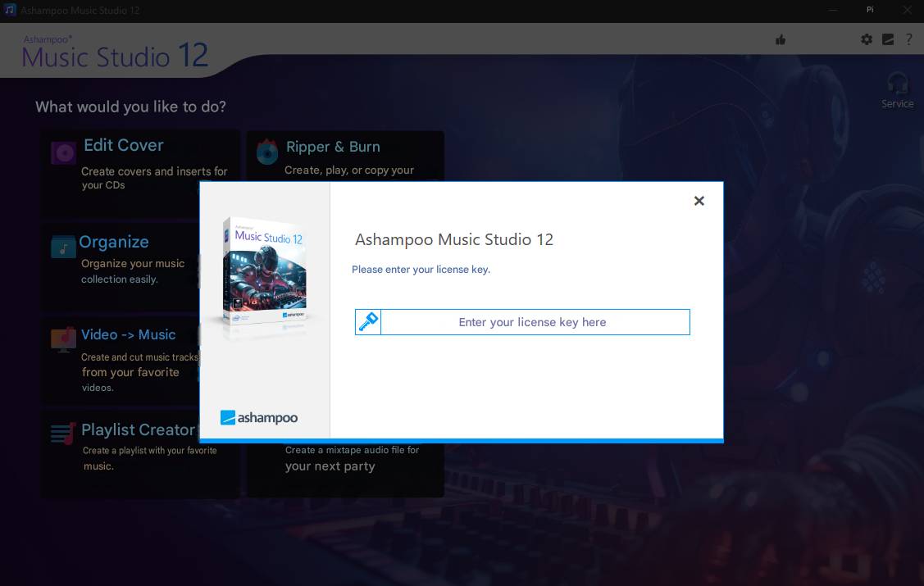Click 'Ashampoo Music Studio 12' dialog heading
Image resolution: width=924 pixels, height=586 pixels.
tap(453, 239)
